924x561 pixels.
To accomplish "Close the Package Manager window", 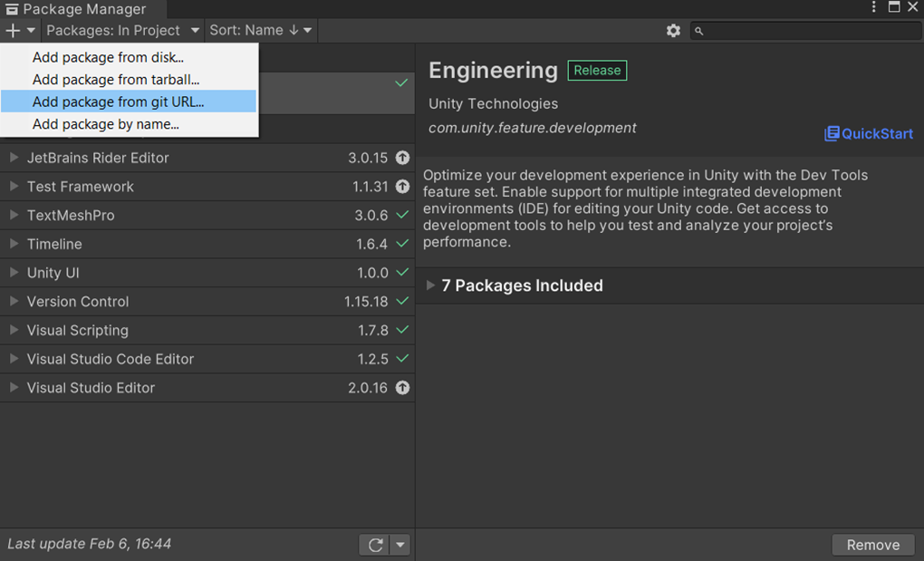I will click(x=913, y=7).
